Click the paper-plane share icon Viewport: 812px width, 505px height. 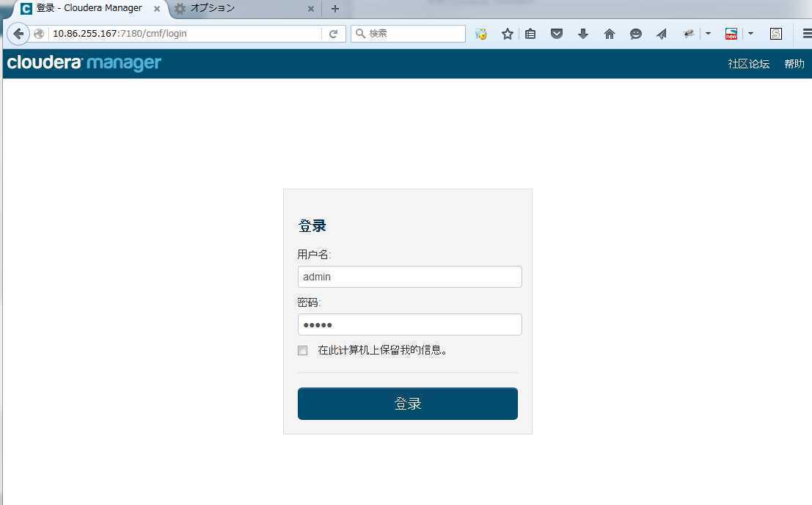tap(662, 33)
